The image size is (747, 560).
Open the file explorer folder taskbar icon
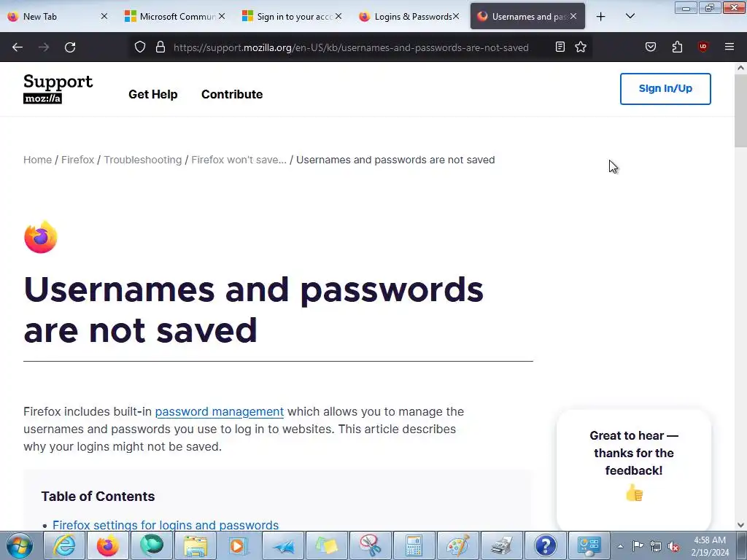click(196, 545)
